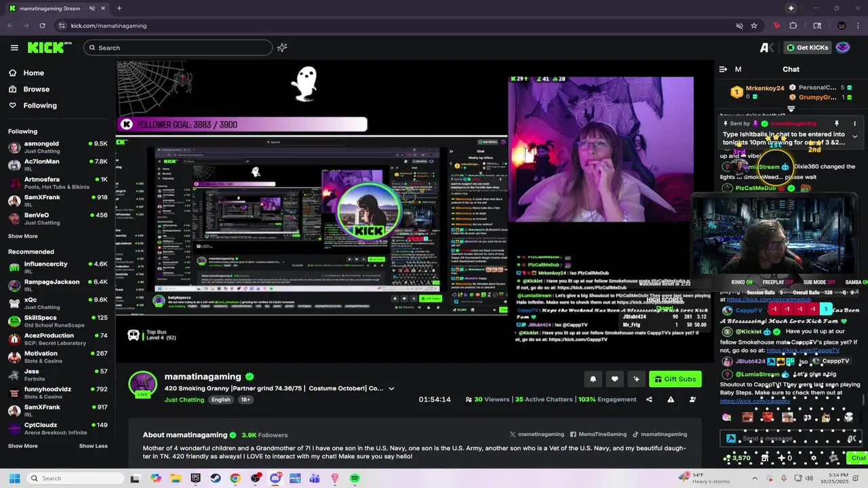
Task: Open Home in the sidebar
Action: click(26, 73)
